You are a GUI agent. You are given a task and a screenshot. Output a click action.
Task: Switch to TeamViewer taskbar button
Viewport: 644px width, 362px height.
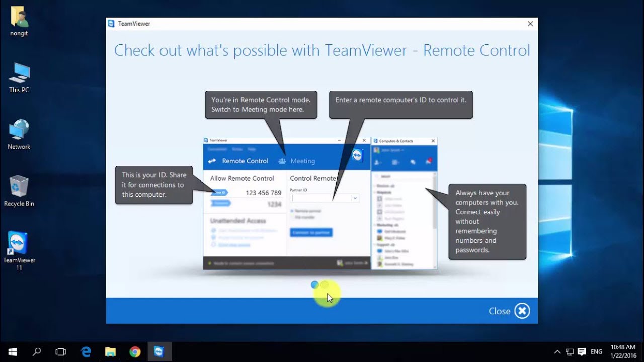(x=159, y=352)
